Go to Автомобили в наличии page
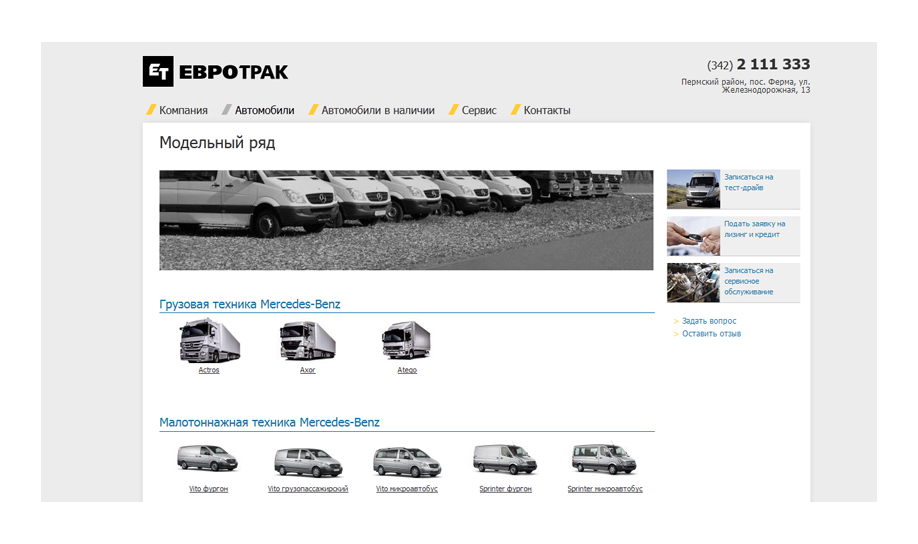 [x=378, y=110]
